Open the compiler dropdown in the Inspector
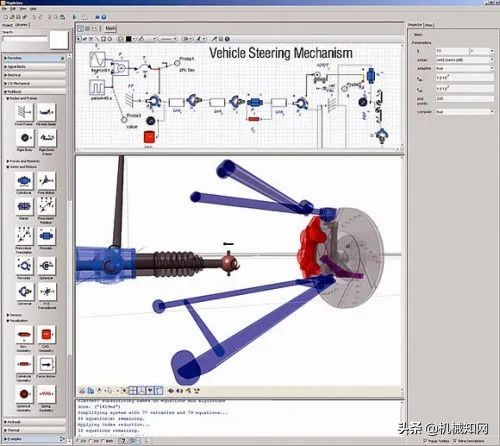This screenshot has width=500, height=446. pos(465,112)
